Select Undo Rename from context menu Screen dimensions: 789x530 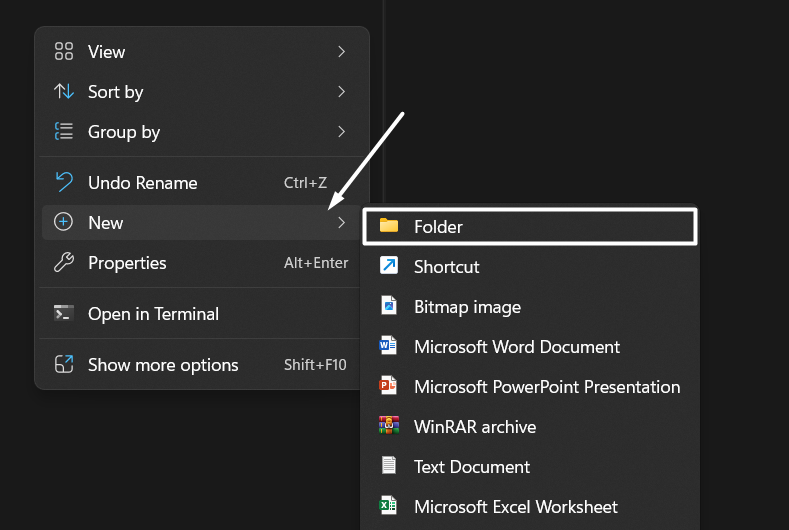click(x=143, y=182)
